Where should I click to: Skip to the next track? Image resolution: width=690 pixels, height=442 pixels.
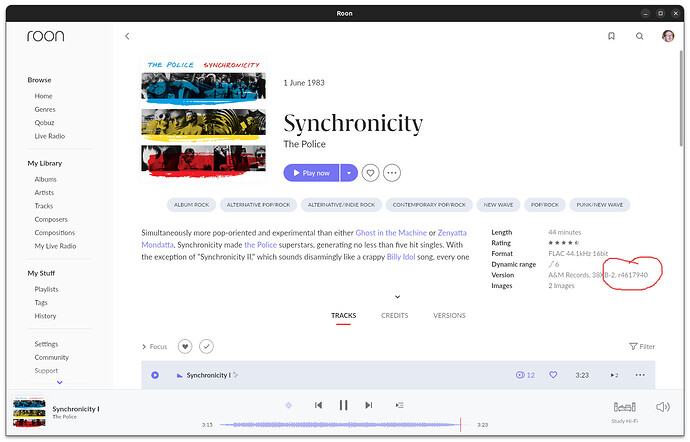click(x=369, y=405)
